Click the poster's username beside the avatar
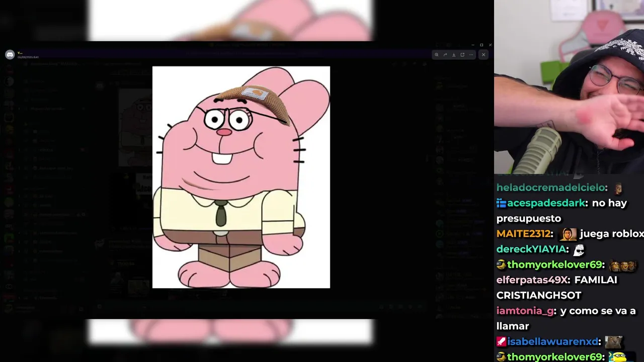The image size is (644, 362). pyautogui.click(x=20, y=52)
